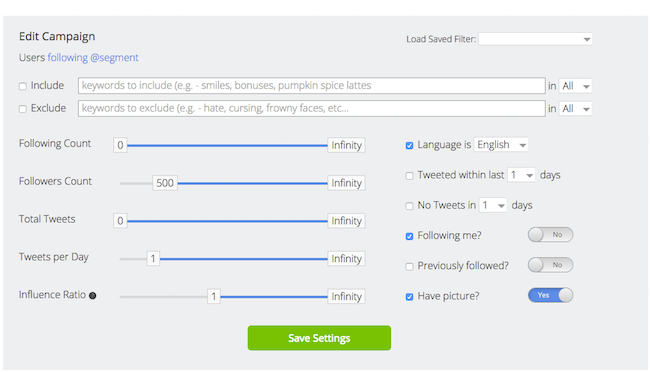Open the Exclude row's All dropdown
The width and height of the screenshot is (652, 372).
pyautogui.click(x=575, y=109)
